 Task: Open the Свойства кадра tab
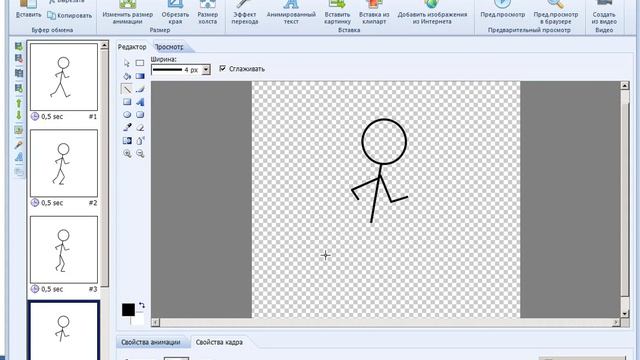219,342
